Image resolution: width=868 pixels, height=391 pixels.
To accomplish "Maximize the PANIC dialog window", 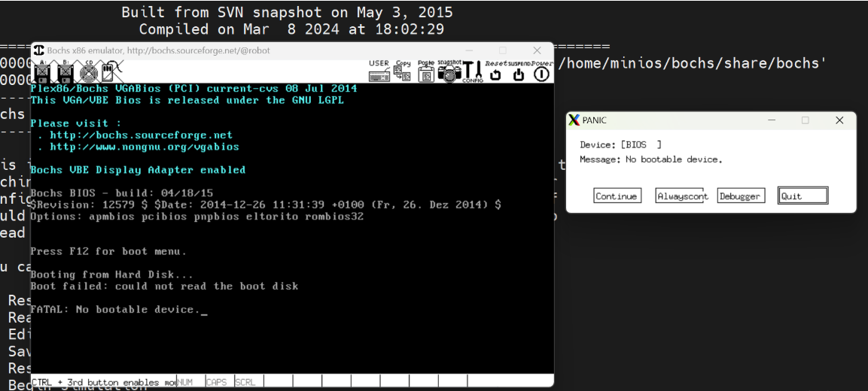I will tap(806, 120).
